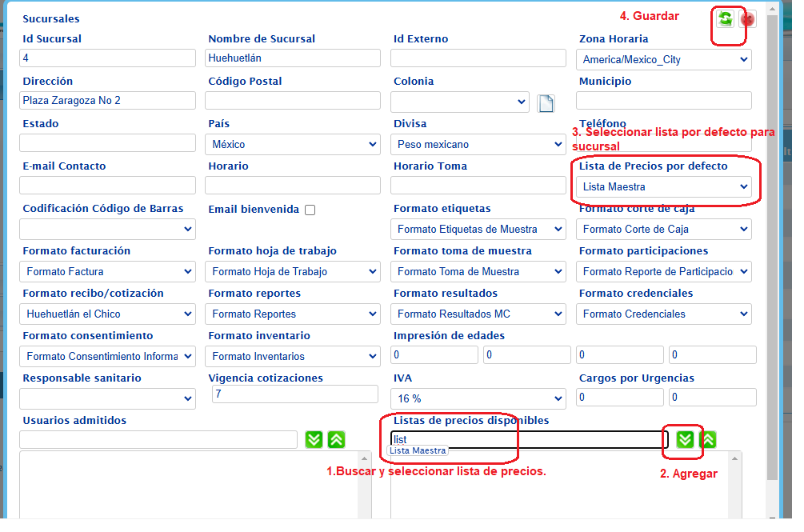Click the Estado input field
This screenshot has height=532, width=804.
pos(107,143)
